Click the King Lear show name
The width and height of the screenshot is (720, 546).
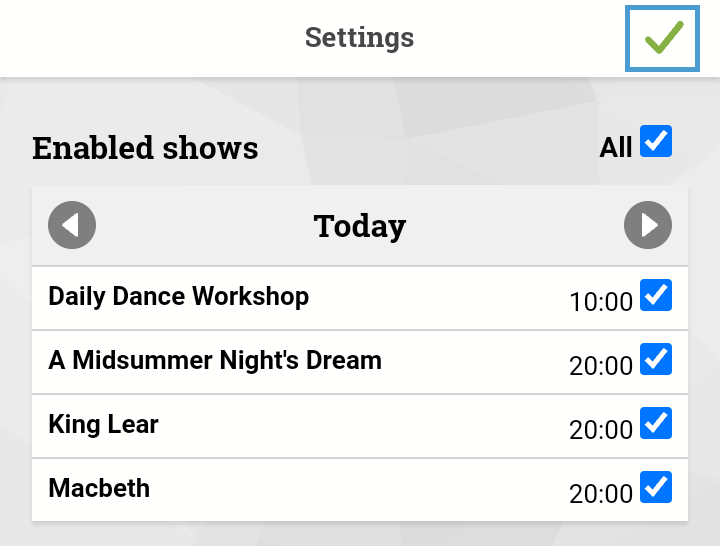point(103,424)
